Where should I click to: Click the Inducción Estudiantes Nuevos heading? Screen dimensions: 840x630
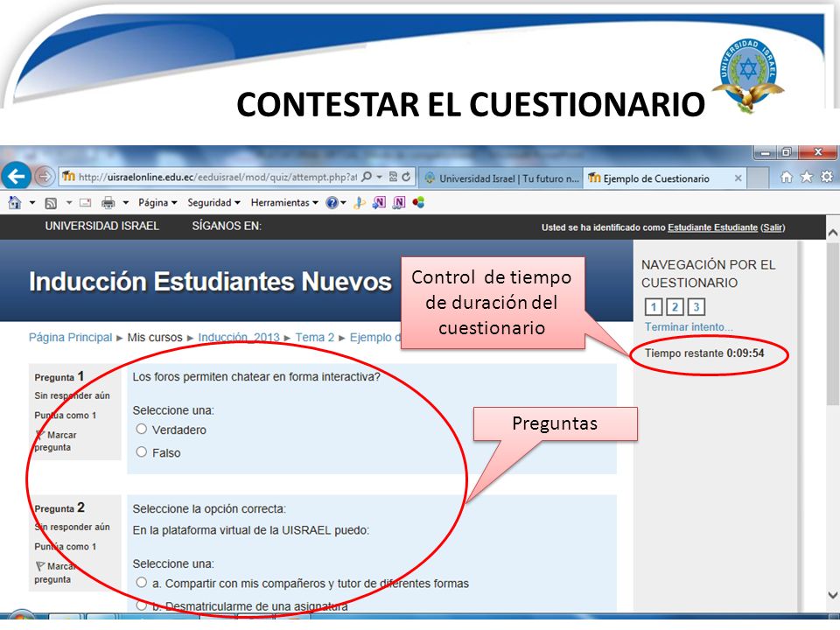click(x=210, y=281)
